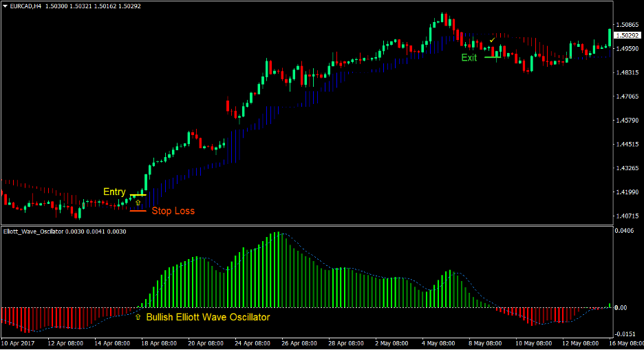The image size is (644, 350).
Task: Click the yellow up arrow below the Entry line
Action: tap(138, 203)
